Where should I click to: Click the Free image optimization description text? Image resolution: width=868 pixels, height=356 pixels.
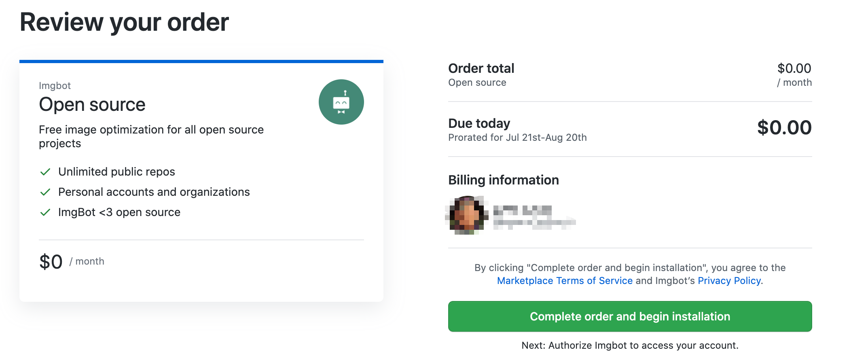[x=151, y=136]
